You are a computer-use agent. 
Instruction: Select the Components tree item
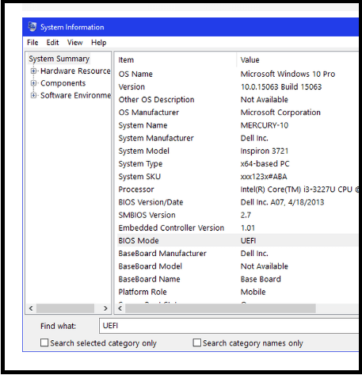coord(63,83)
